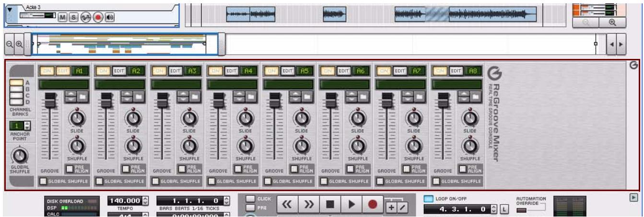The height and width of the screenshot is (217, 644).
Task: Select channel bank B
Action: tap(16, 89)
